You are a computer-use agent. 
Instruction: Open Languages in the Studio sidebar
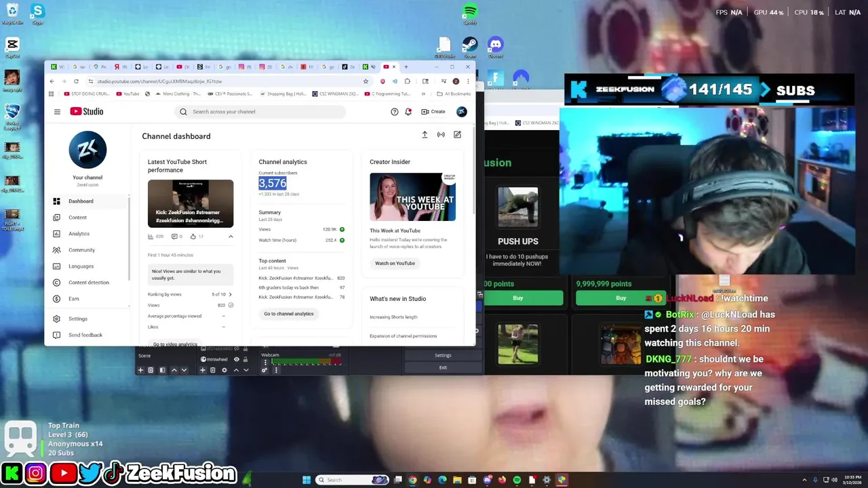87,266
